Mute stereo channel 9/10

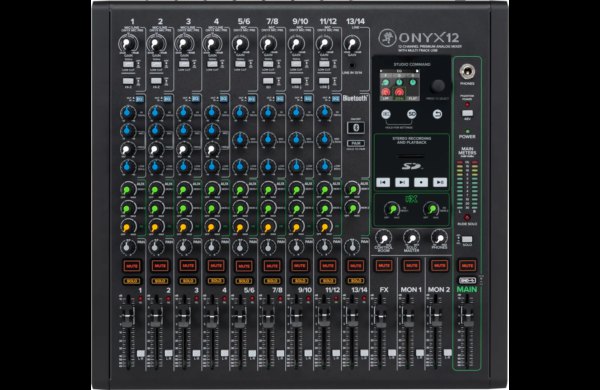point(300,266)
